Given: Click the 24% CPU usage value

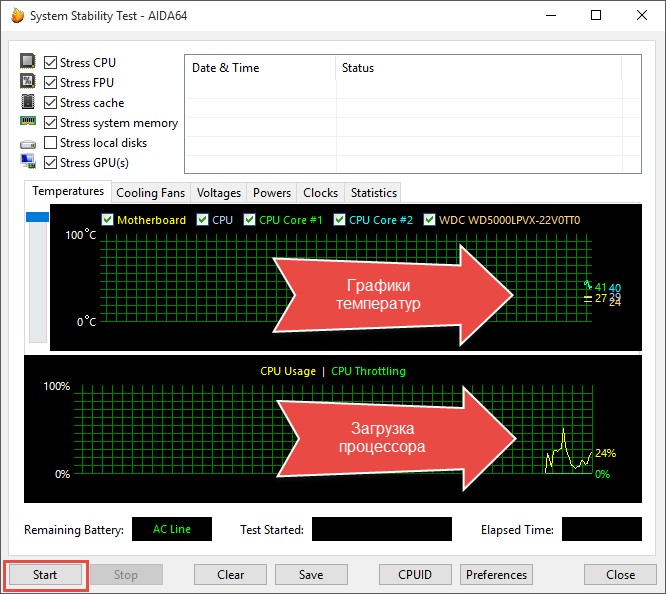Looking at the screenshot, I should point(605,453).
